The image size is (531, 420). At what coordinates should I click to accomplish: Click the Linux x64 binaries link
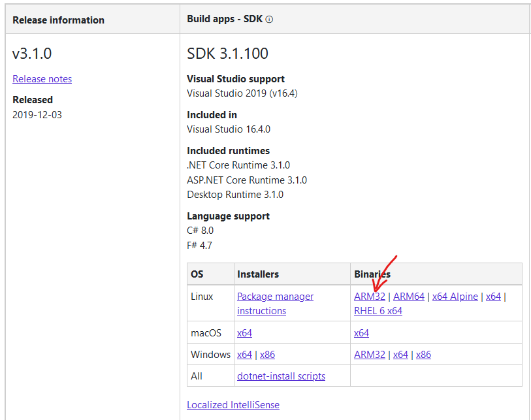[493, 297]
